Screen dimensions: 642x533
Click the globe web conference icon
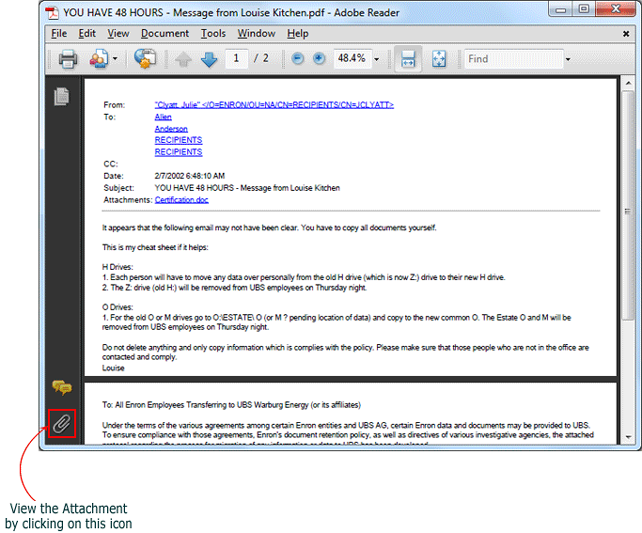(145, 59)
